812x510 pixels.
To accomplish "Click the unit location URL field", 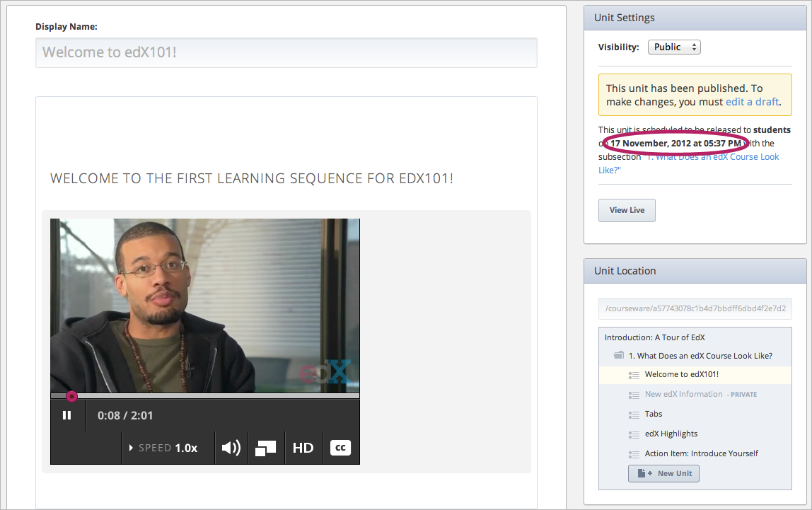I will tap(695, 309).
